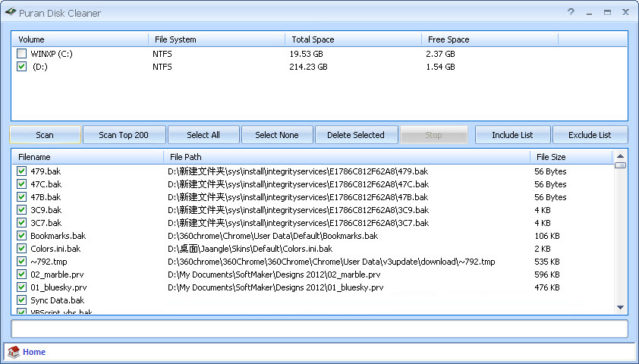Image resolution: width=639 pixels, height=364 pixels.
Task: Deselect the Bookmarks.bak file checkbox
Action: click(x=22, y=236)
